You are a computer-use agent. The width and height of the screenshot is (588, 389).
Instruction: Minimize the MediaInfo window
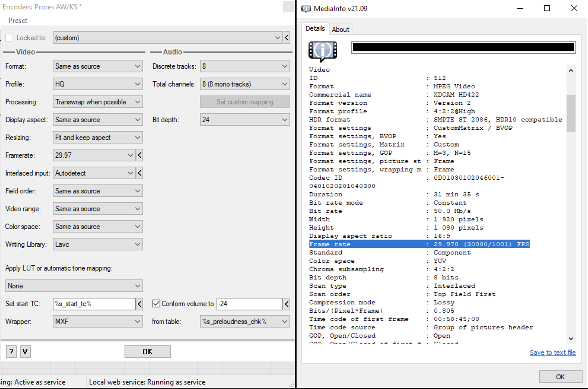pyautogui.click(x=520, y=8)
